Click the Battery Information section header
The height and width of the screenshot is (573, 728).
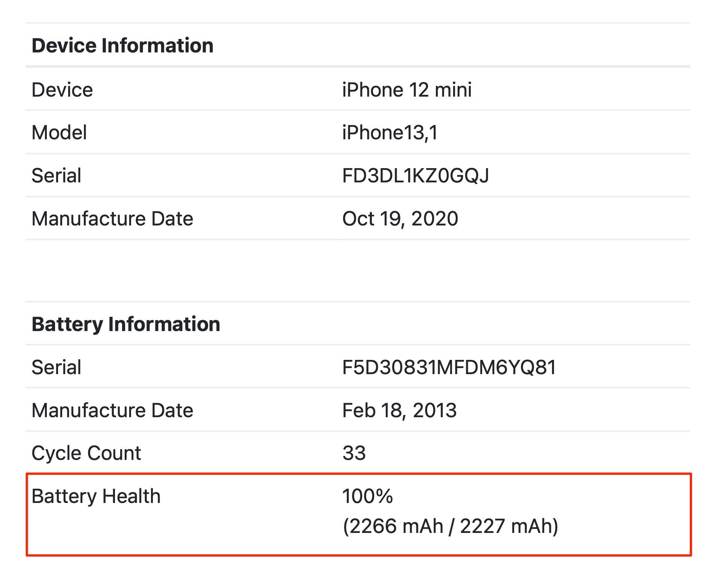click(126, 324)
